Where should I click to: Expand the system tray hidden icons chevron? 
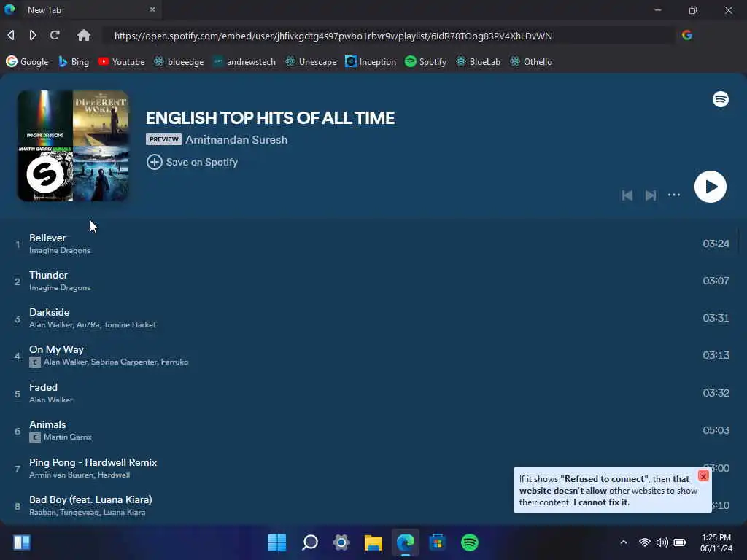[x=623, y=542]
